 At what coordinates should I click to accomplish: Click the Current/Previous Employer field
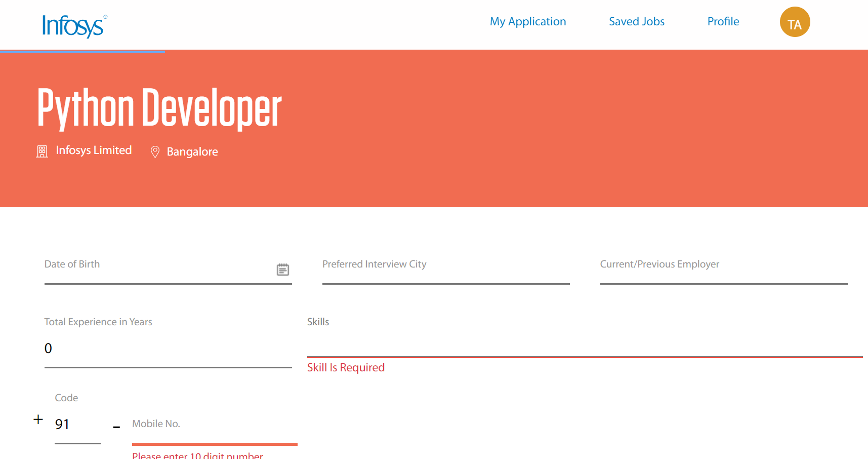[724, 269]
